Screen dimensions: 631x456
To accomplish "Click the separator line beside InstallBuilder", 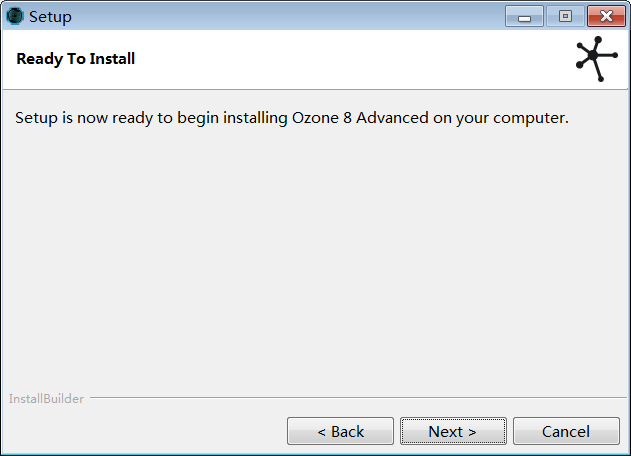I will (x=350, y=398).
